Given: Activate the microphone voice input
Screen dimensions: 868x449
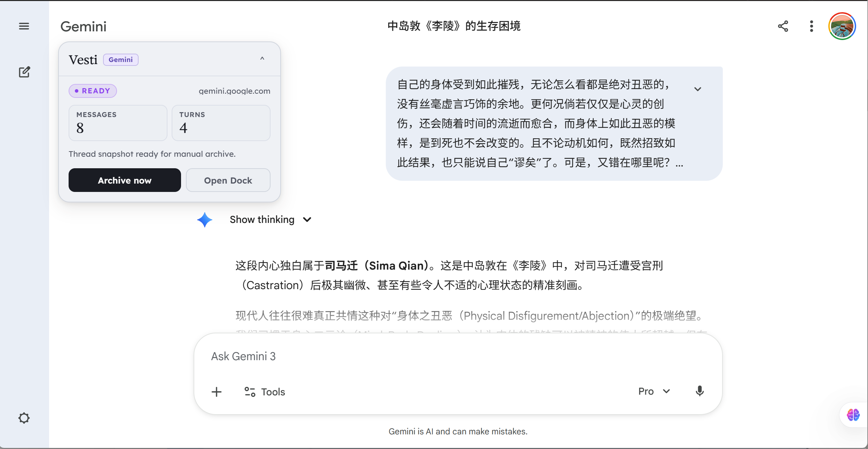Looking at the screenshot, I should 699,391.
